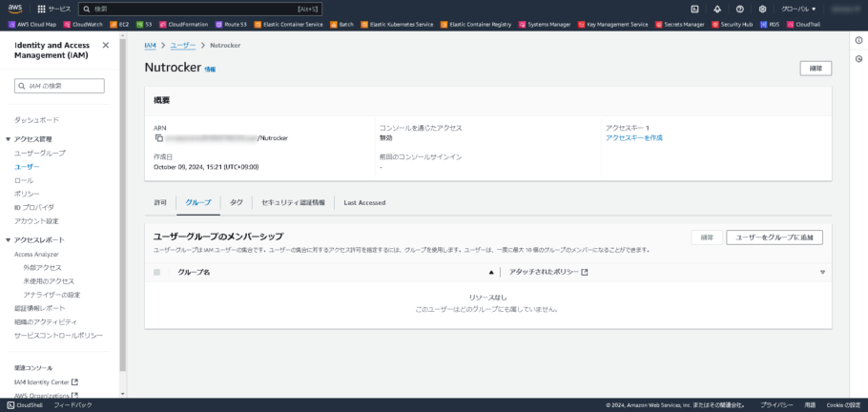Viewport: 868px width, 412px height.
Task: Open CloudShell icon in top bar
Action: (694, 9)
